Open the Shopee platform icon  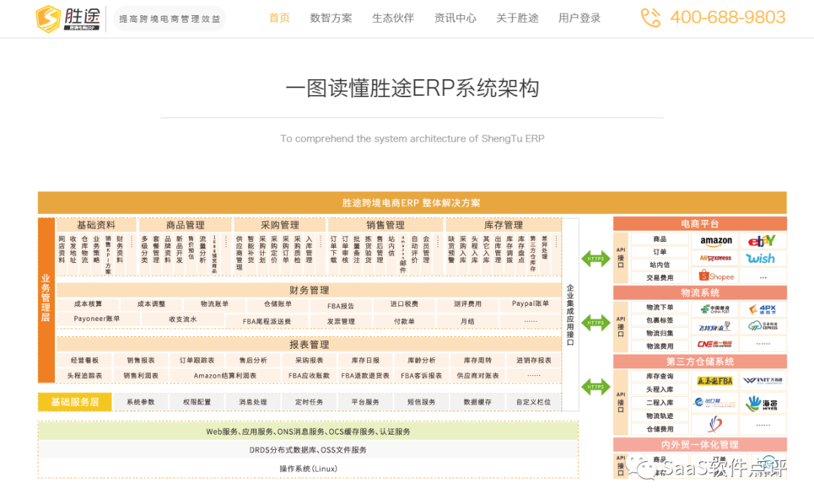(716, 276)
